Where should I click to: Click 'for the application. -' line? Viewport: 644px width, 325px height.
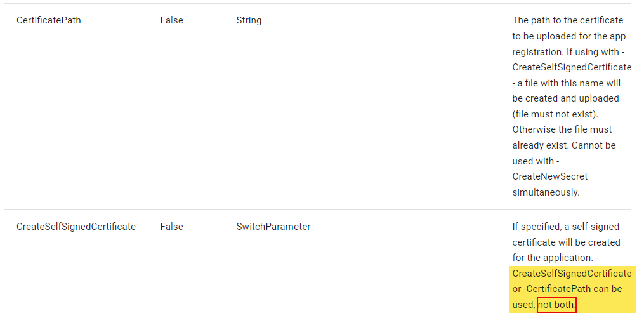(555, 258)
